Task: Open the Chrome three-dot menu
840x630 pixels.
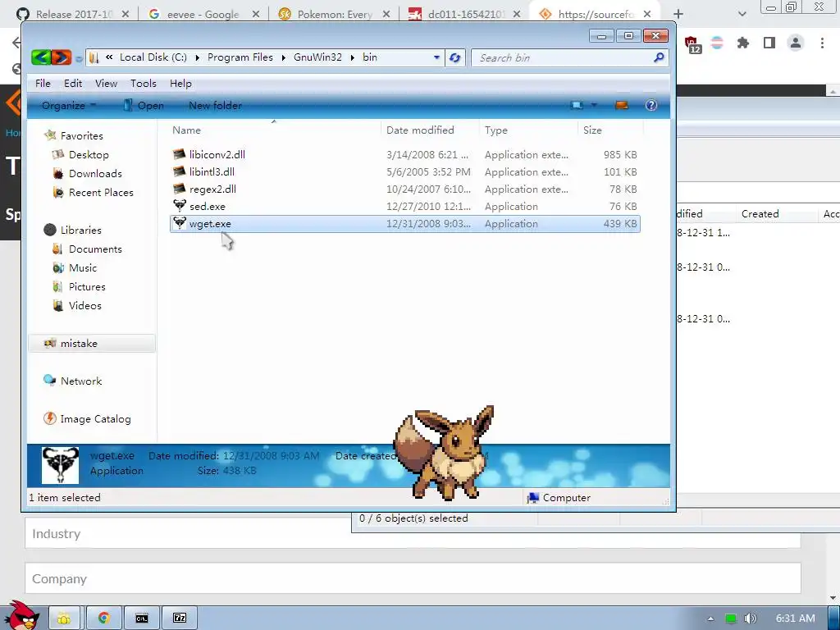Action: tap(822, 43)
